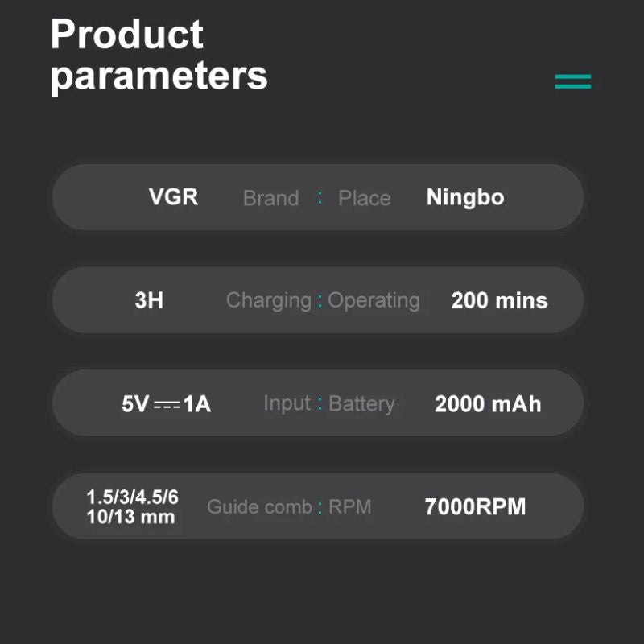Click the gray RPM label
This screenshot has width=644, height=644.
(350, 507)
